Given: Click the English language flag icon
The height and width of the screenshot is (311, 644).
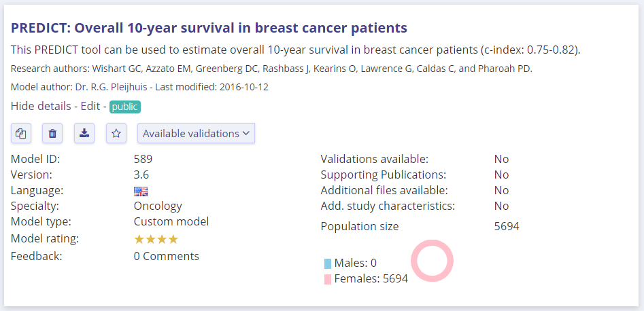Looking at the screenshot, I should click(x=141, y=191).
